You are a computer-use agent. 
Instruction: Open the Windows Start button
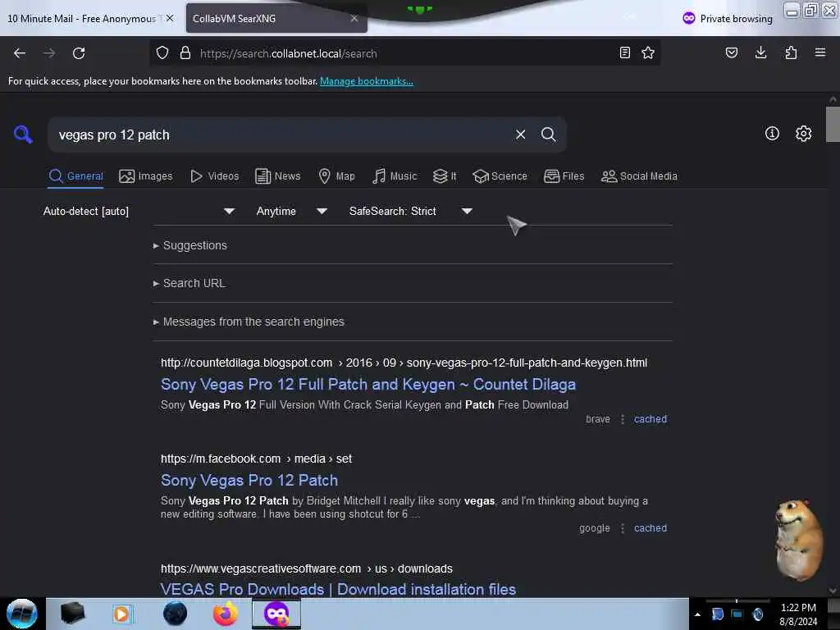pyautogui.click(x=22, y=614)
